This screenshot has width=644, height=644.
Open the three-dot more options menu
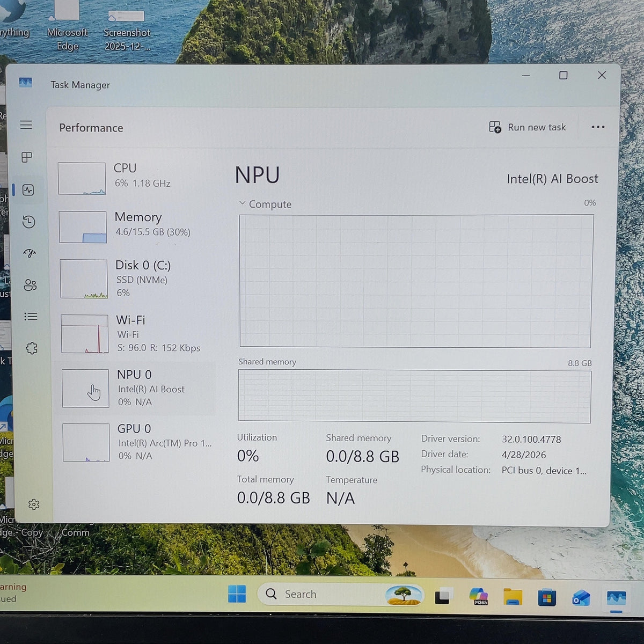point(598,127)
